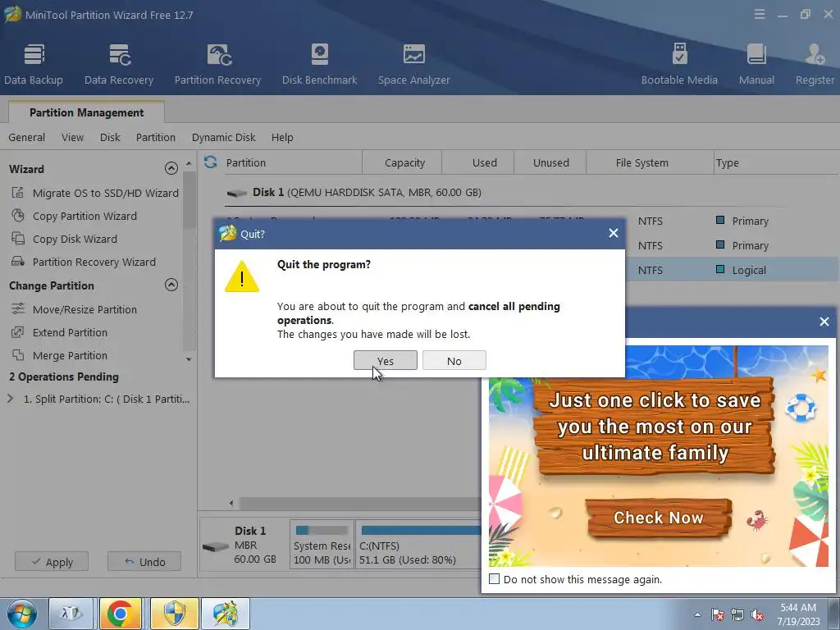840x630 pixels.
Task: Select the Logical NTFS partition row
Action: (x=733, y=270)
